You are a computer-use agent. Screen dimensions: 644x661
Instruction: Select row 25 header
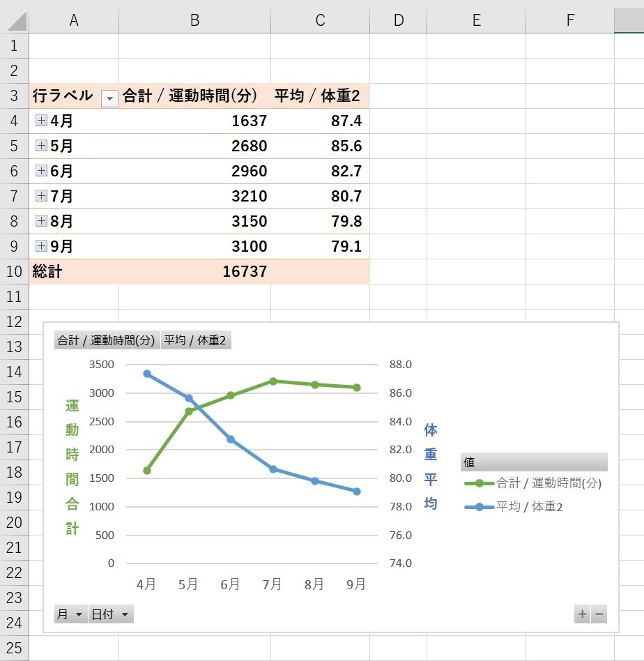point(14,648)
